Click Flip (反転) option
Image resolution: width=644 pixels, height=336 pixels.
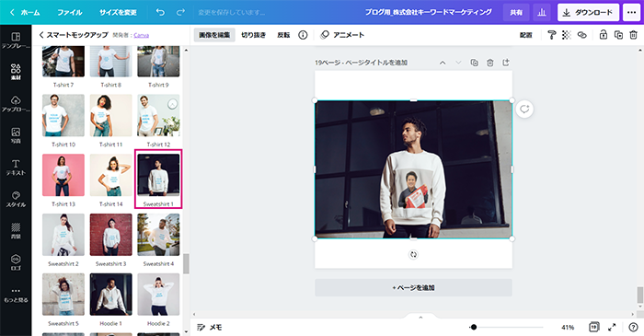[x=283, y=35]
